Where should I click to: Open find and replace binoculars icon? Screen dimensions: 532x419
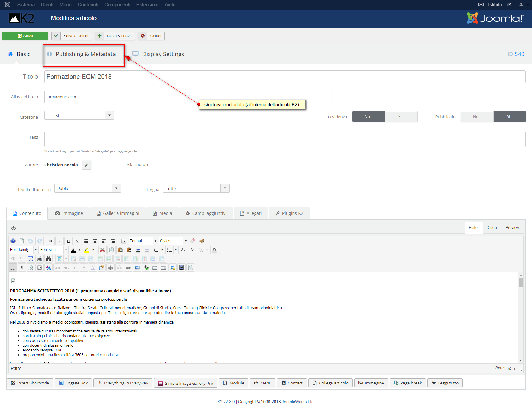(x=48, y=259)
